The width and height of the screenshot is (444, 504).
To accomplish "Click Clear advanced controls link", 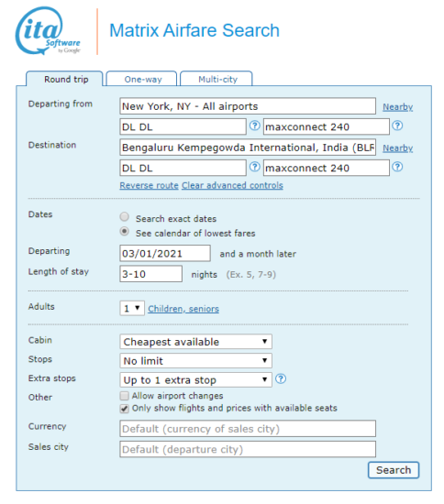I will (x=232, y=185).
